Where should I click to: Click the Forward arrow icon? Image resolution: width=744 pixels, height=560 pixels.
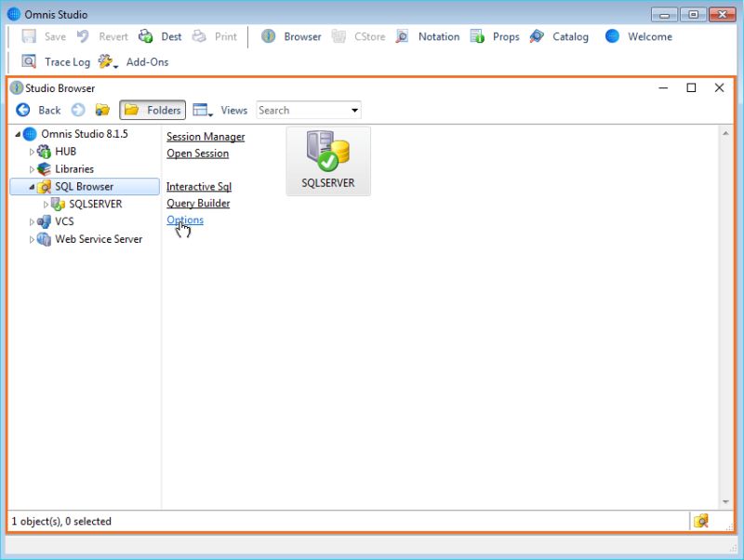pyautogui.click(x=78, y=110)
